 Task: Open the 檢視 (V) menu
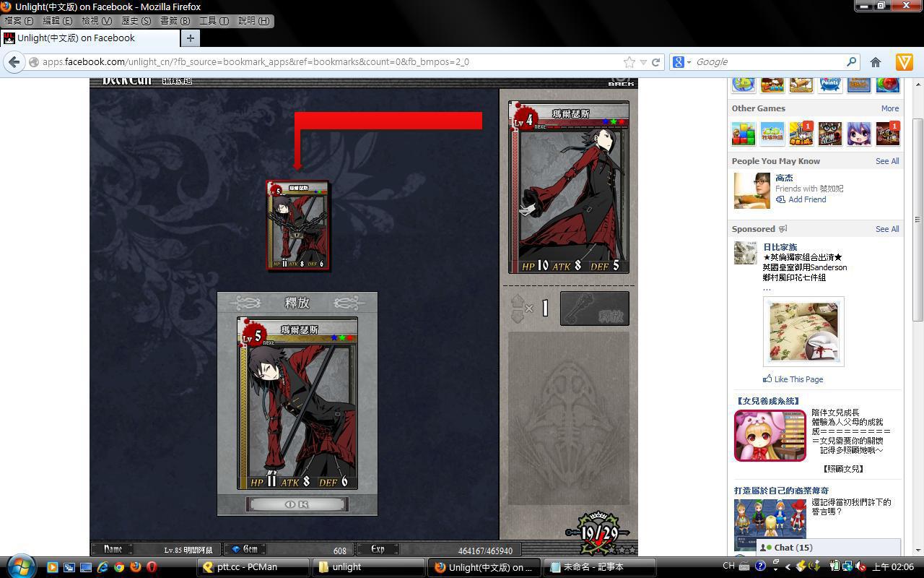pyautogui.click(x=97, y=21)
